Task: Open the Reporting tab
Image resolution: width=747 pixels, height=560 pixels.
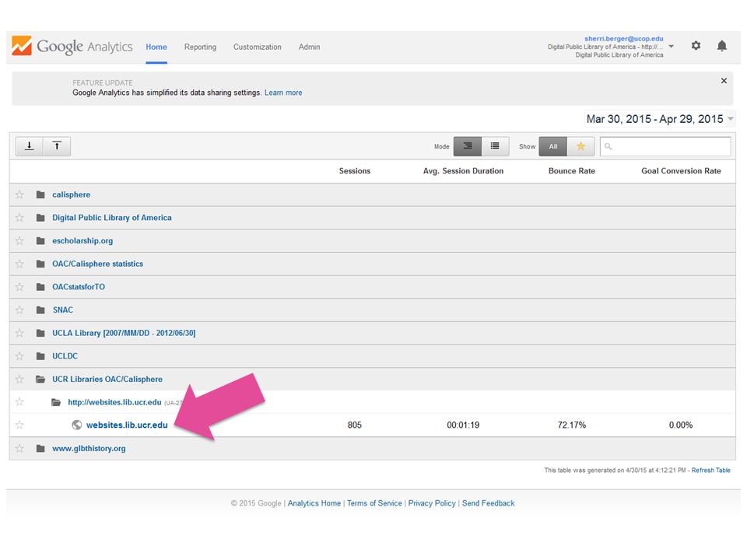Action: (x=200, y=47)
